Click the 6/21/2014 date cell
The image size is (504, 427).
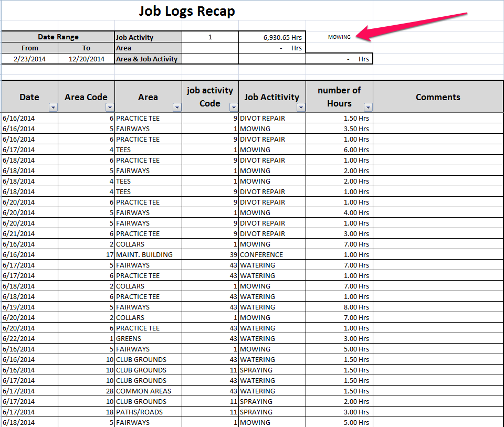coord(29,234)
